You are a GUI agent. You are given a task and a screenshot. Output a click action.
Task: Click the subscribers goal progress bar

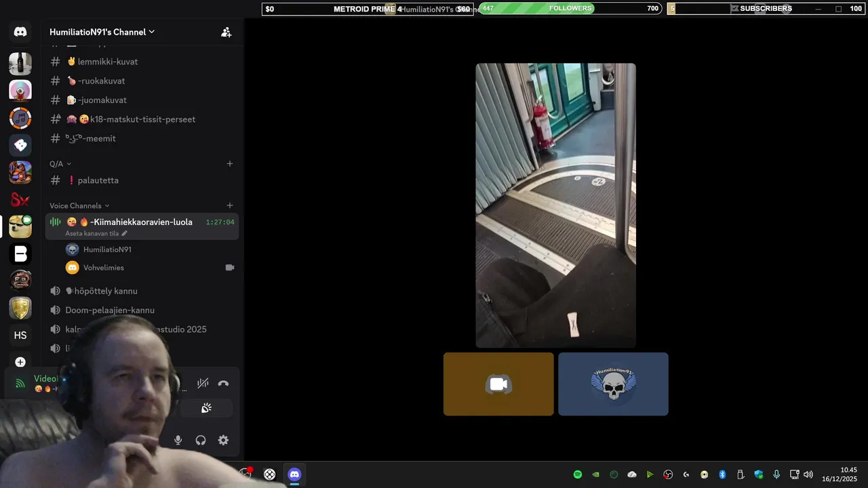tap(766, 9)
